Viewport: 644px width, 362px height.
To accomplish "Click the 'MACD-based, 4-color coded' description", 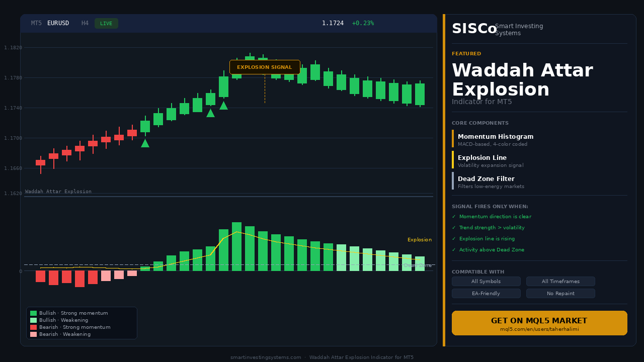I will [x=493, y=144].
